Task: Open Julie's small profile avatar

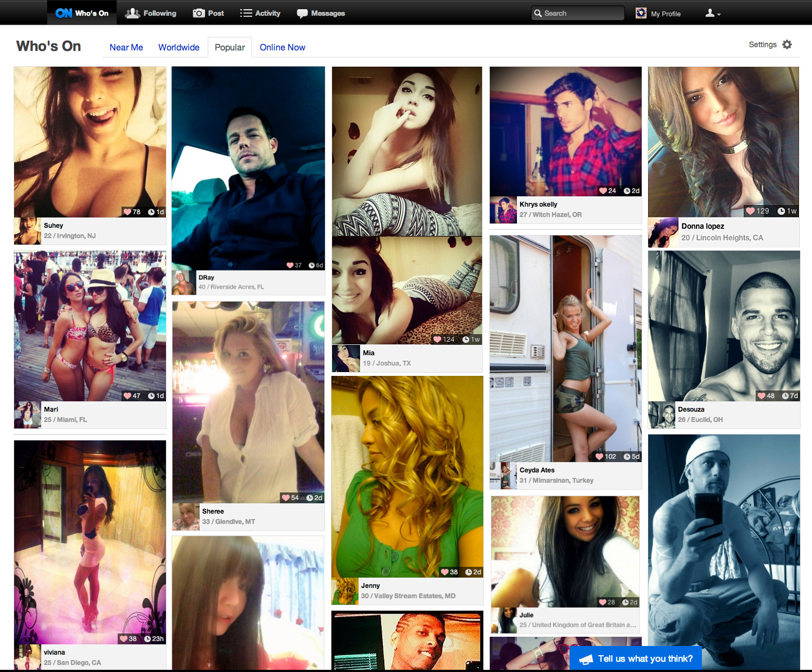Action: click(504, 620)
